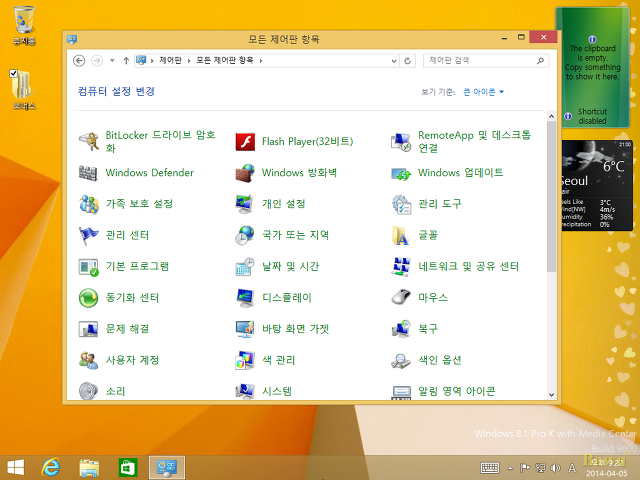The image size is (640, 480).
Task: Click the Action Center flag tray icon
Action: 524,468
